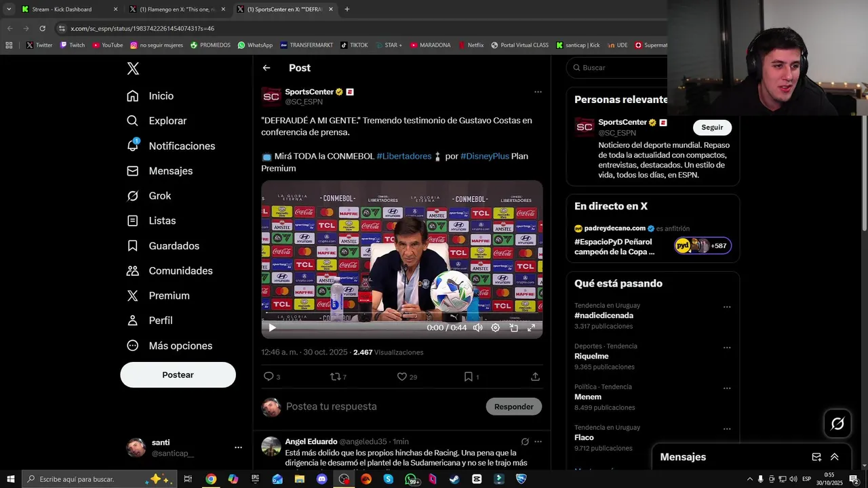Click Responder button
The width and height of the screenshot is (868, 488).
(x=513, y=407)
